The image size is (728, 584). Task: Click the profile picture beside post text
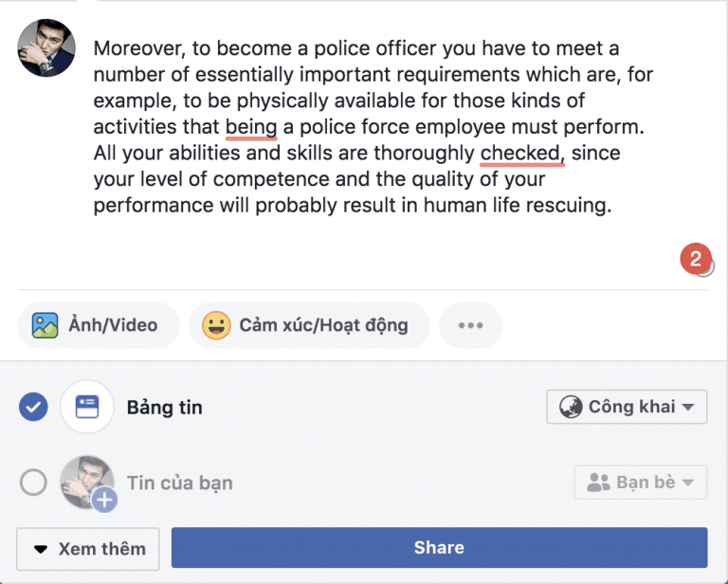pos(46,47)
